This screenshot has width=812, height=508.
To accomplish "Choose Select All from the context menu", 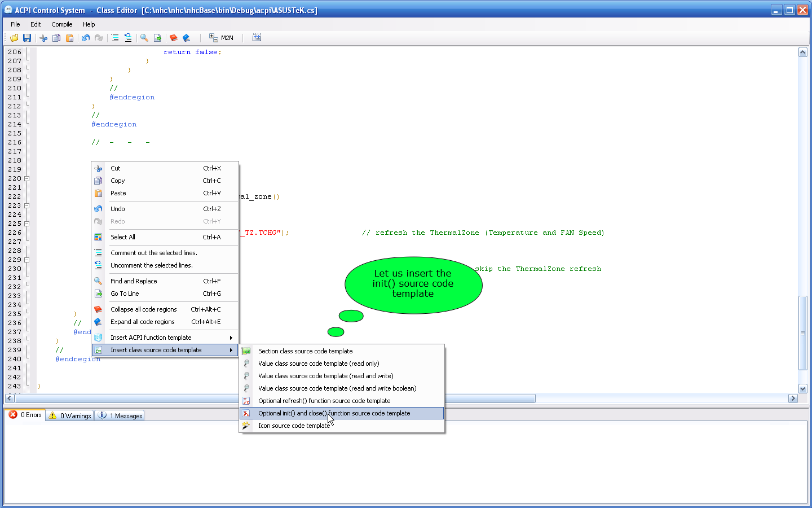I will [123, 237].
